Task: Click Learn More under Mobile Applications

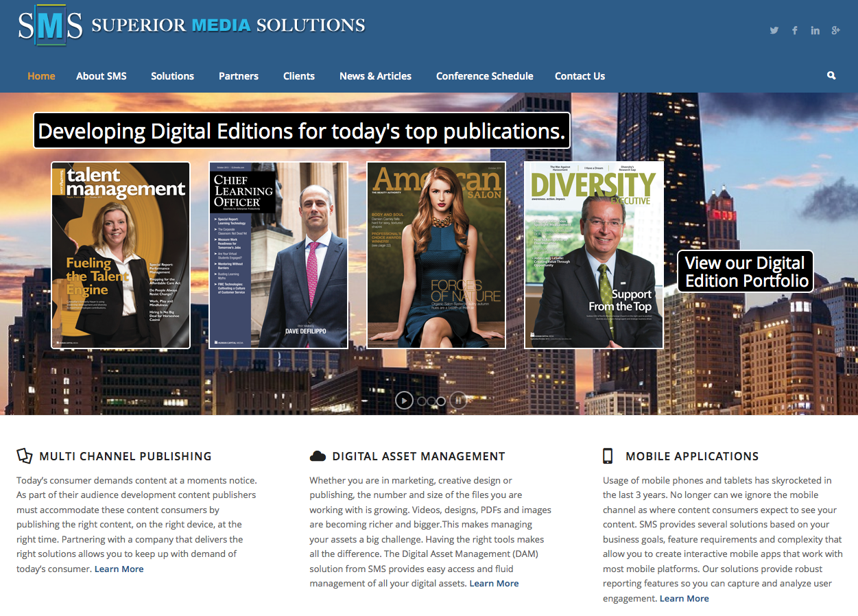Action: click(684, 598)
